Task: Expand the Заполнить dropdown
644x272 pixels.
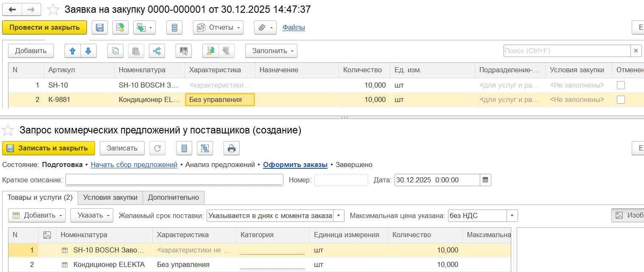Action: click(271, 51)
